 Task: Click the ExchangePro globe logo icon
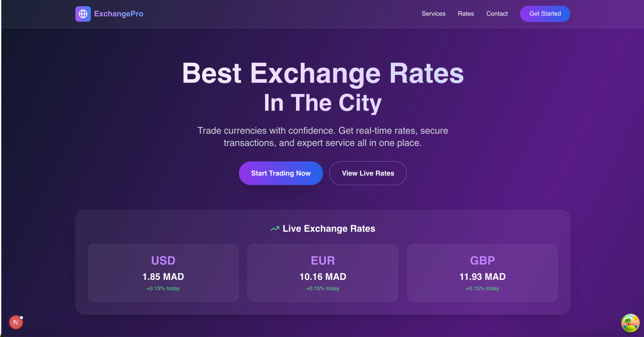83,14
